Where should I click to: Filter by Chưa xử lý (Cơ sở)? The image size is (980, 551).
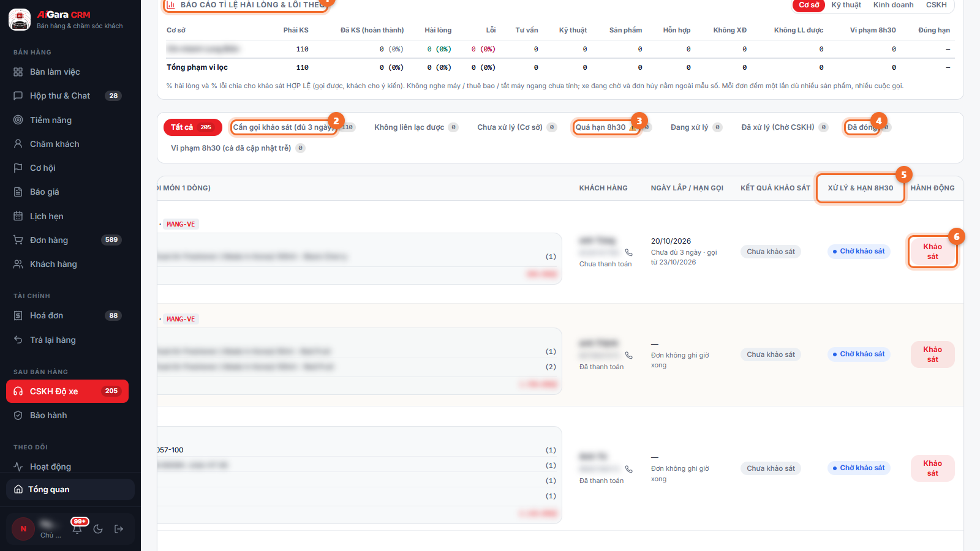click(516, 127)
